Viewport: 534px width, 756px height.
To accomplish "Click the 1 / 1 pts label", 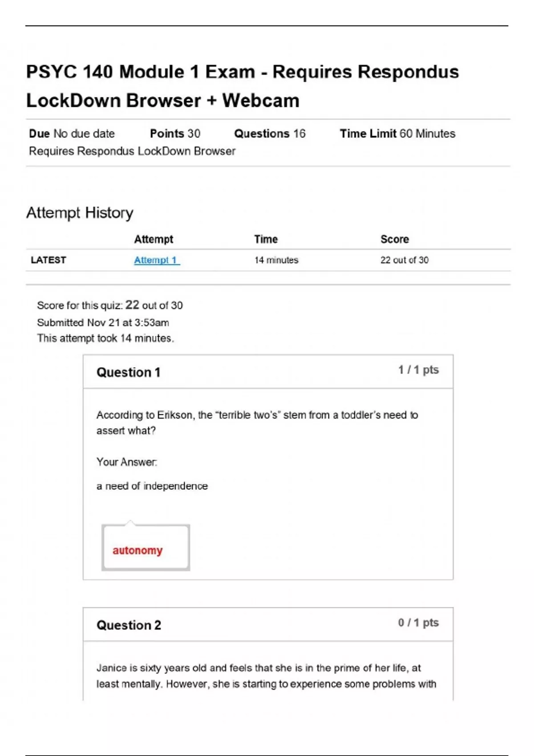I will point(418,370).
